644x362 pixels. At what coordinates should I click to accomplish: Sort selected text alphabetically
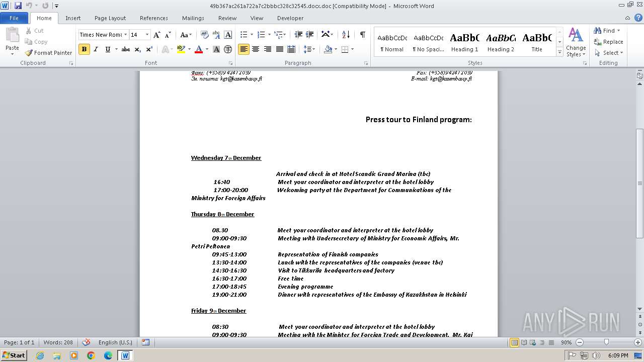[x=346, y=35]
